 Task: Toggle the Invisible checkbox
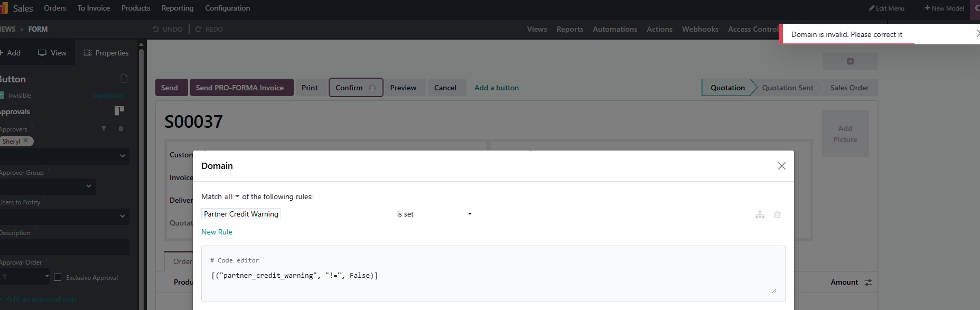[2, 96]
